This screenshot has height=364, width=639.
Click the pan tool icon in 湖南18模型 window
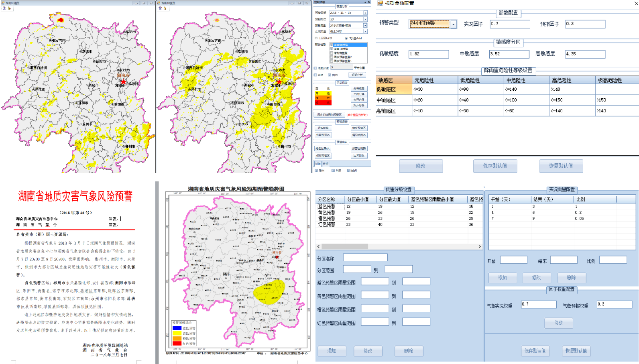tap(160, 8)
